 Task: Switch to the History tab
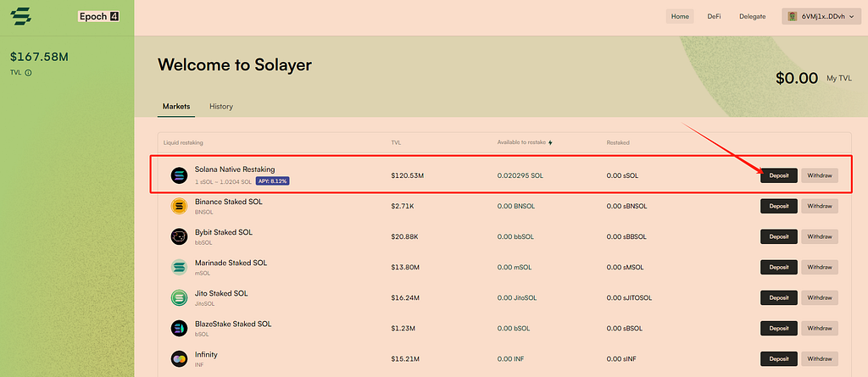[221, 106]
